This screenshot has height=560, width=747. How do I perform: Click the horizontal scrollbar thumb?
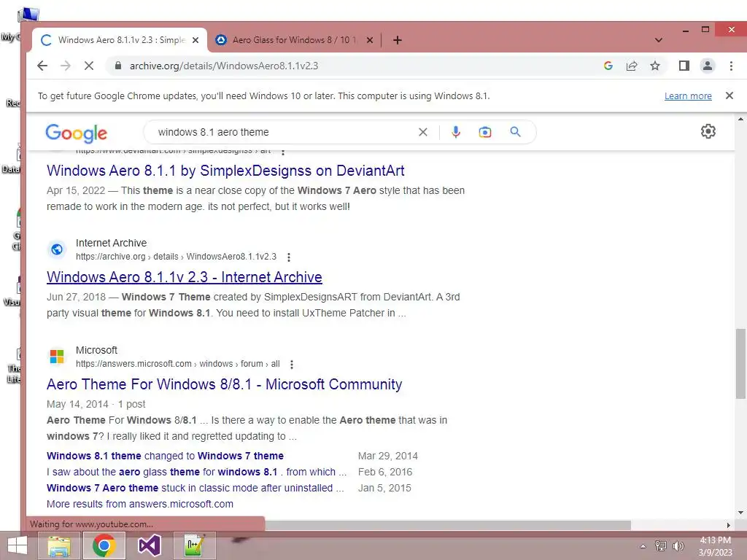tap(448, 525)
